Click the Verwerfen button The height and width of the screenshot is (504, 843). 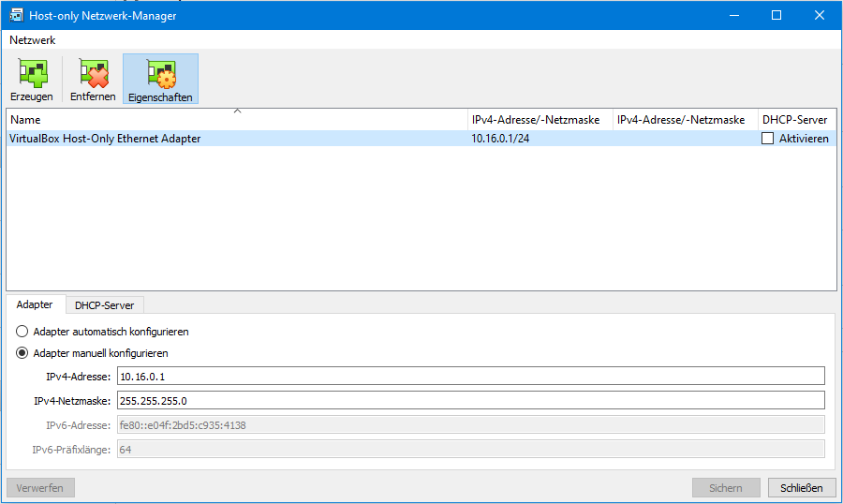point(40,488)
